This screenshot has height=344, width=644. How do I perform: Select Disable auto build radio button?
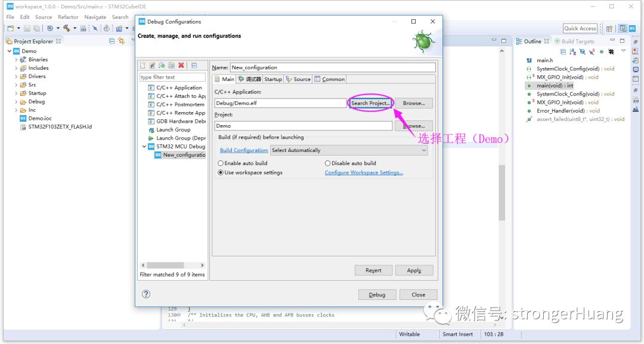coord(327,163)
